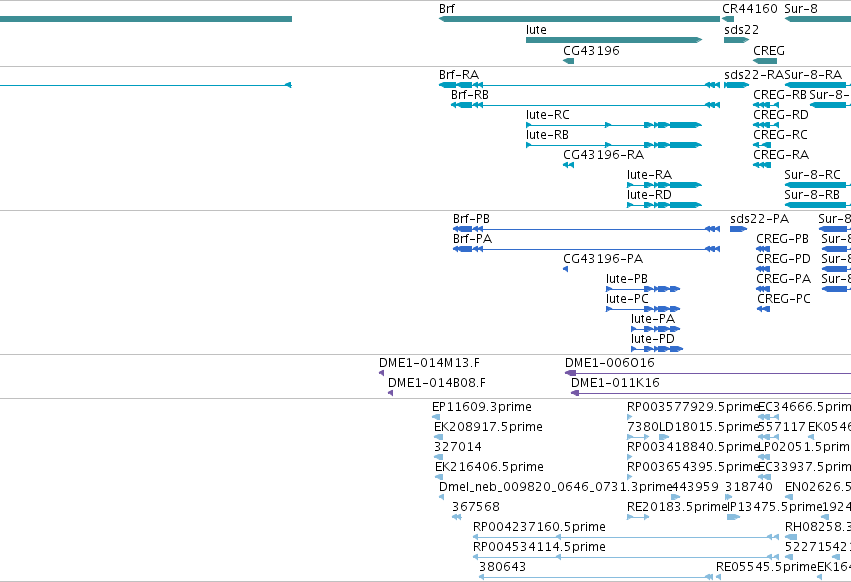Image resolution: width=851 pixels, height=582 pixels.
Task: Open the Brf-PA protein label
Action: [472, 239]
